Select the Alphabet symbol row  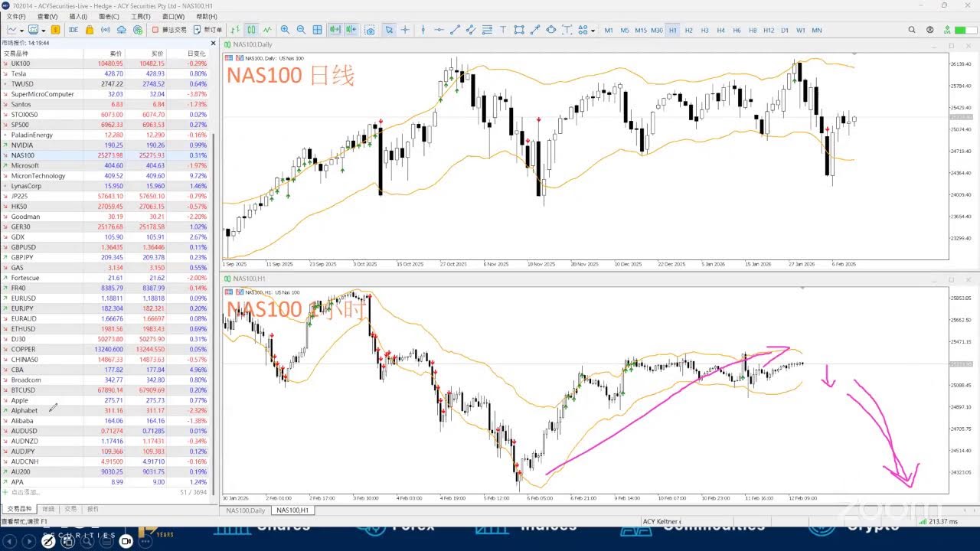106,411
